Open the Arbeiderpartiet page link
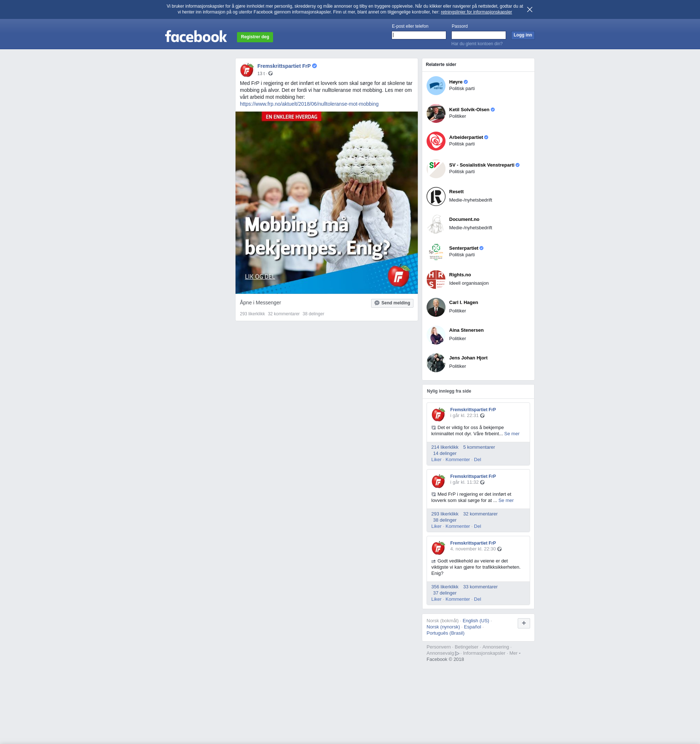 (x=466, y=137)
